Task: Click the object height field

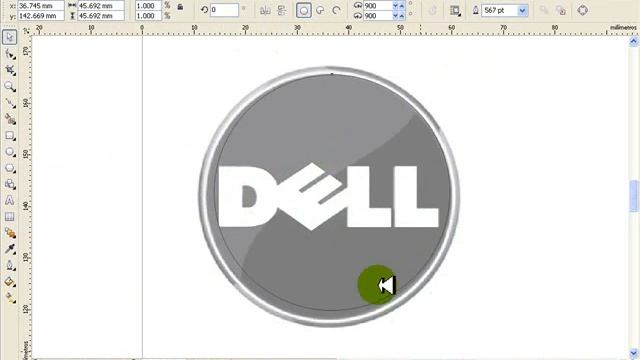Action: (101, 16)
